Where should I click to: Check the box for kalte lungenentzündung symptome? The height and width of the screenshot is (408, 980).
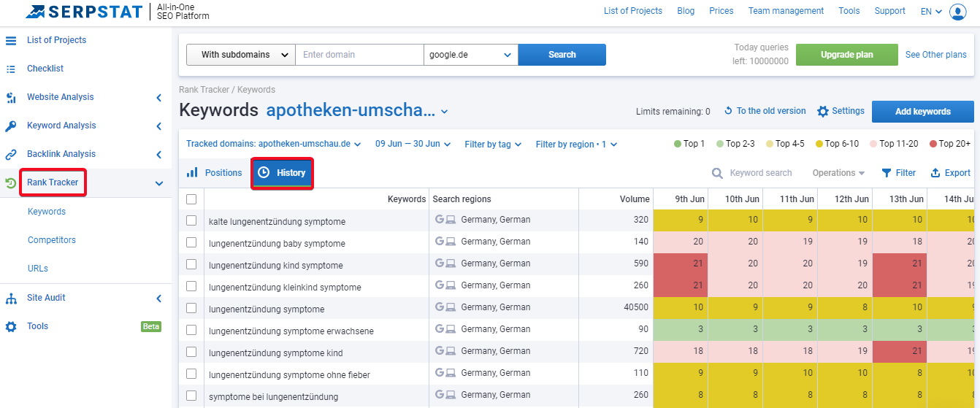pos(191,220)
